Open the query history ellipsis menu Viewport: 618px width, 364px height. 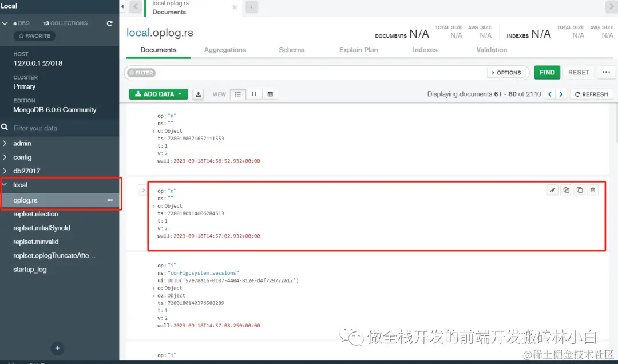pos(606,72)
